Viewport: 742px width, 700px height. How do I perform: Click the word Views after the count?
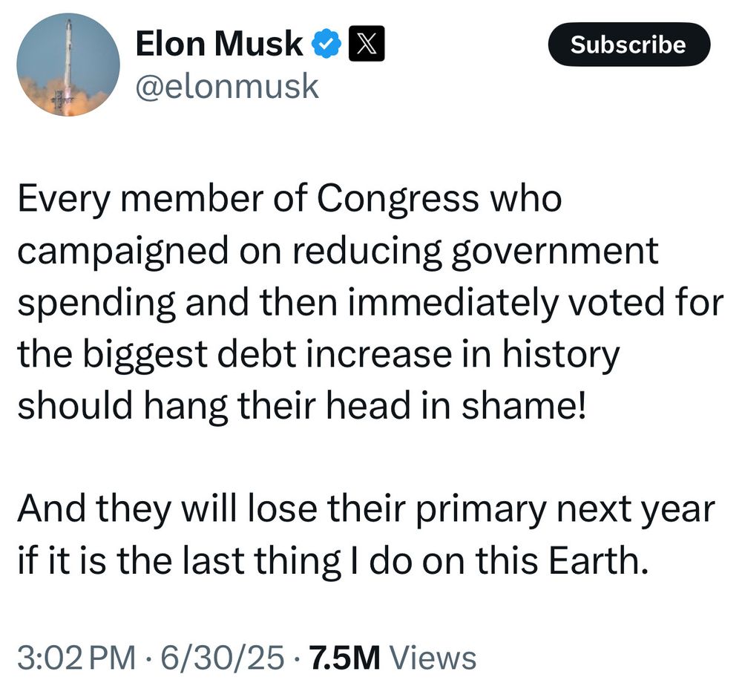432,658
